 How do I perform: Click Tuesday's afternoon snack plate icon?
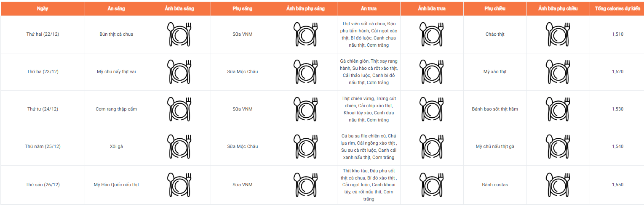(558, 71)
